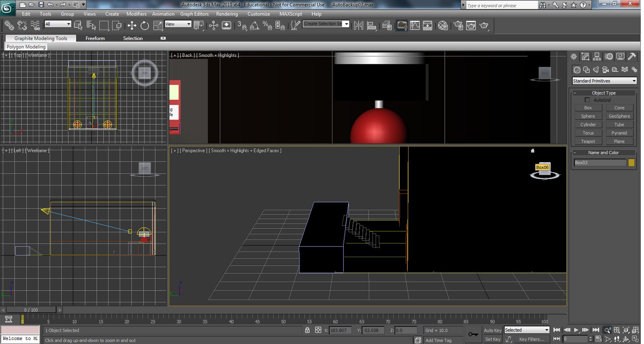The width and height of the screenshot is (644, 344).
Task: Collapse the Object Type rollout
Action: point(603,93)
